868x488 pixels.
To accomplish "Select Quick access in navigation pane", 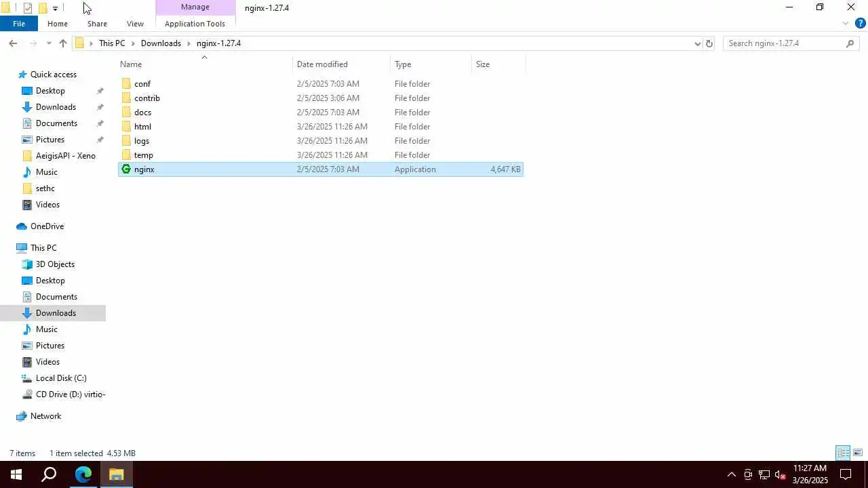I will [54, 75].
